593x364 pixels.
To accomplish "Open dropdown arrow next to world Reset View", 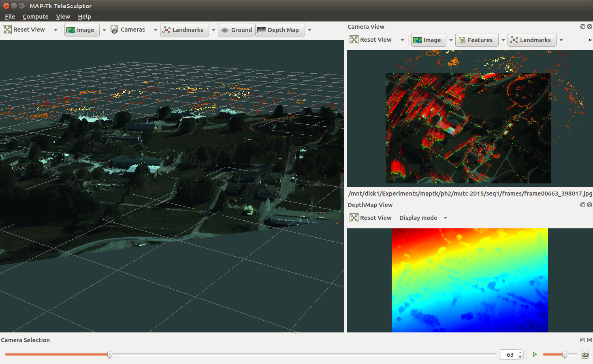I will [55, 30].
